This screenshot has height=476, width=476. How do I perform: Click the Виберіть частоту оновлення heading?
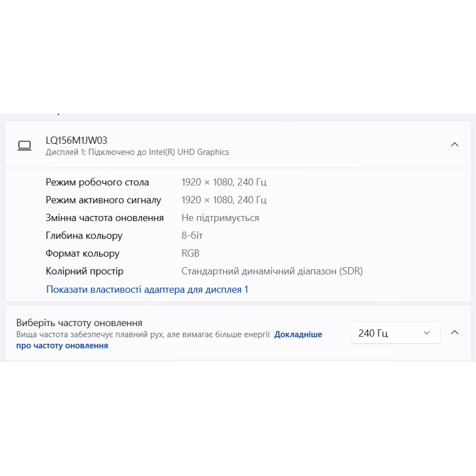[79, 323]
